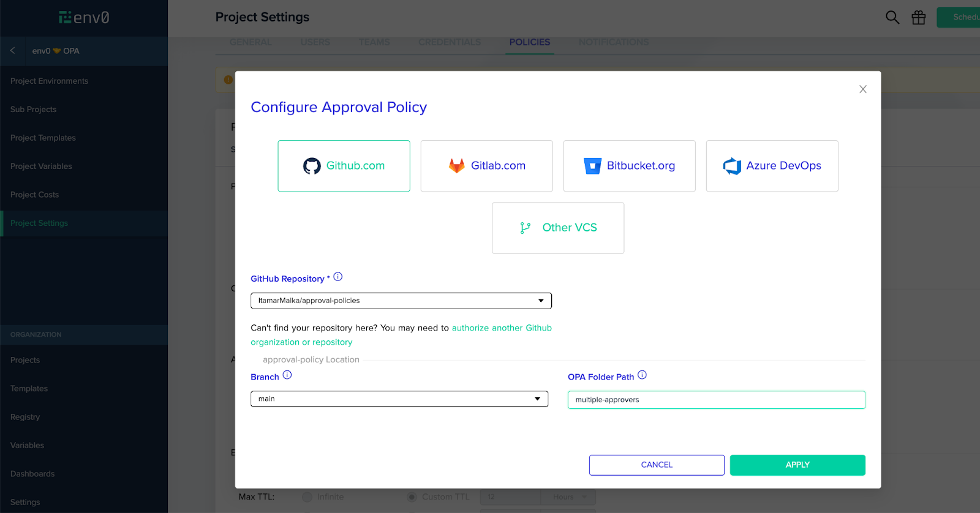Switch to the USERS tab
980x513 pixels.
click(x=315, y=42)
